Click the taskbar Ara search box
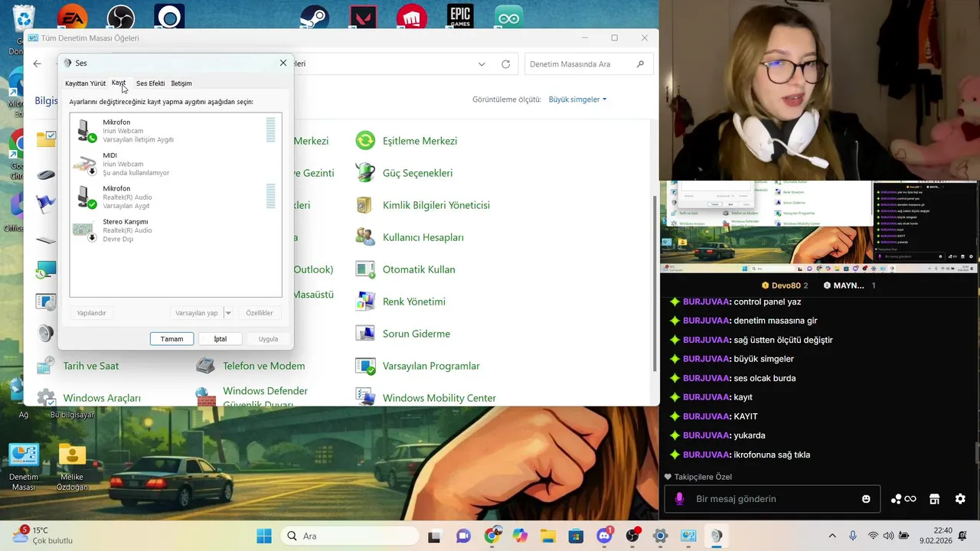 tap(350, 536)
